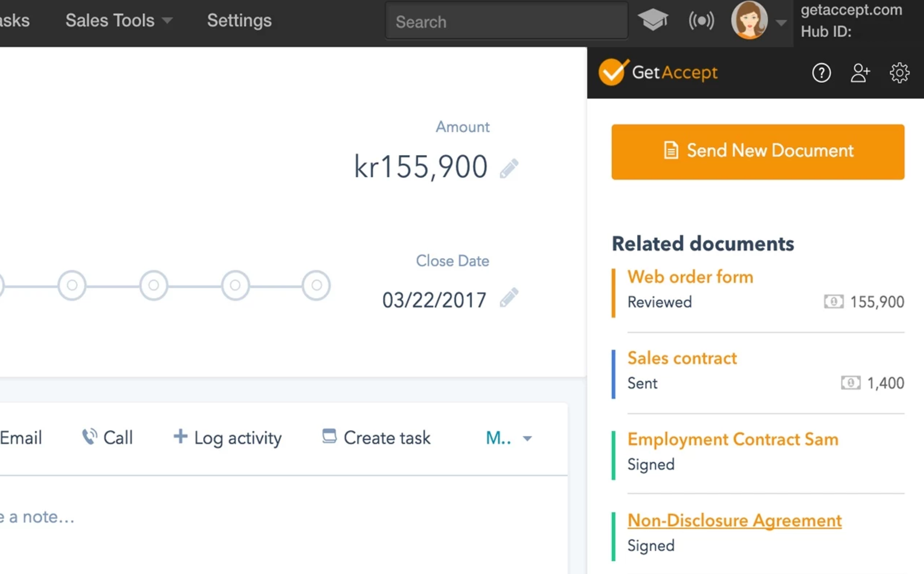924x574 pixels.
Task: Select the Create task tab
Action: pos(377,438)
